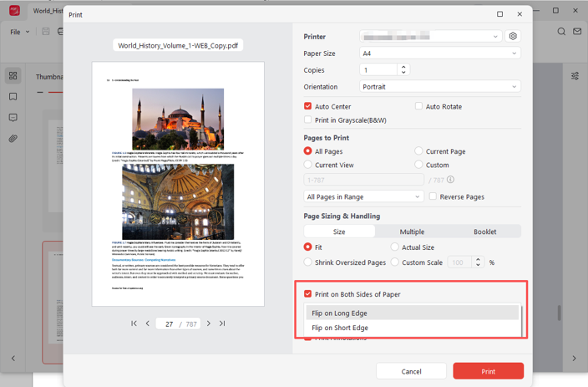Screen dimensions: 588x387
Task: Go to next page in print preview
Action: click(x=209, y=323)
